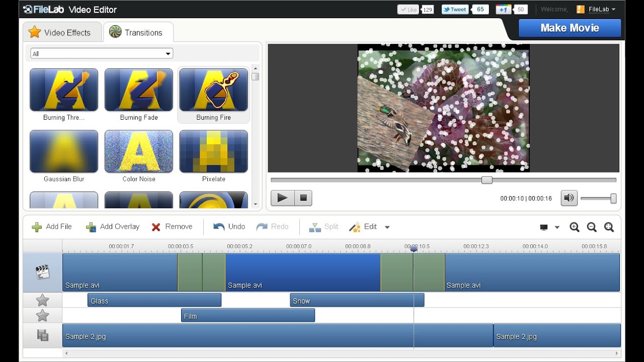Select the last Sample.avi clip
The image size is (644, 362).
tap(532, 272)
